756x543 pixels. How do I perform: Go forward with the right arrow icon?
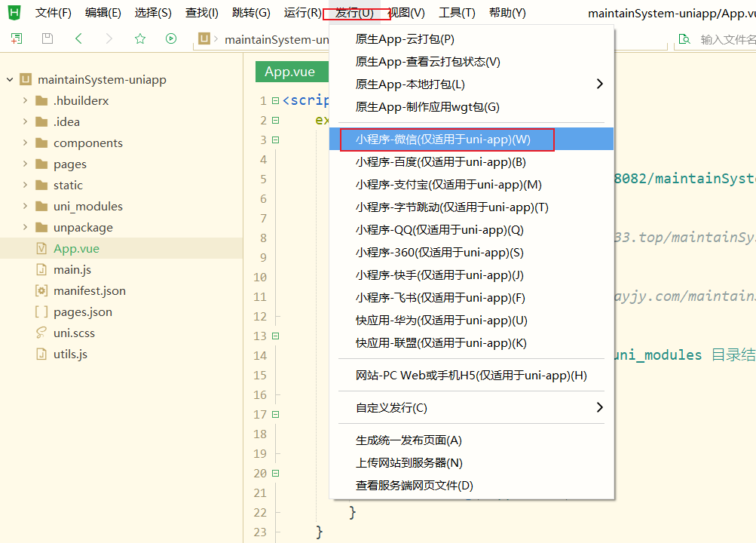click(x=109, y=38)
